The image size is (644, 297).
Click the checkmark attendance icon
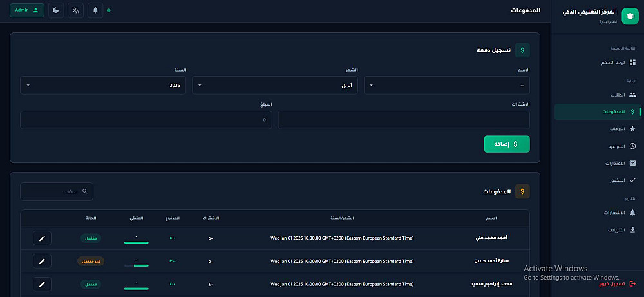(x=632, y=180)
